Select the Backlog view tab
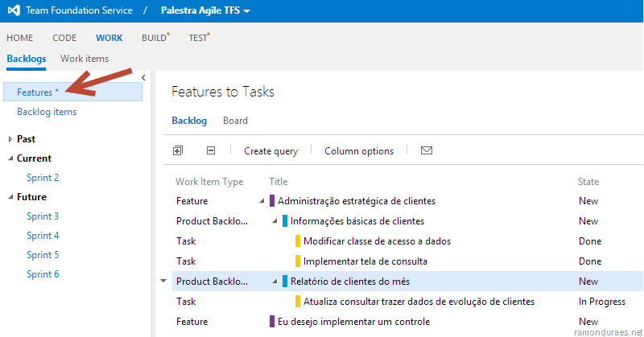The height and width of the screenshot is (337, 644). [189, 121]
